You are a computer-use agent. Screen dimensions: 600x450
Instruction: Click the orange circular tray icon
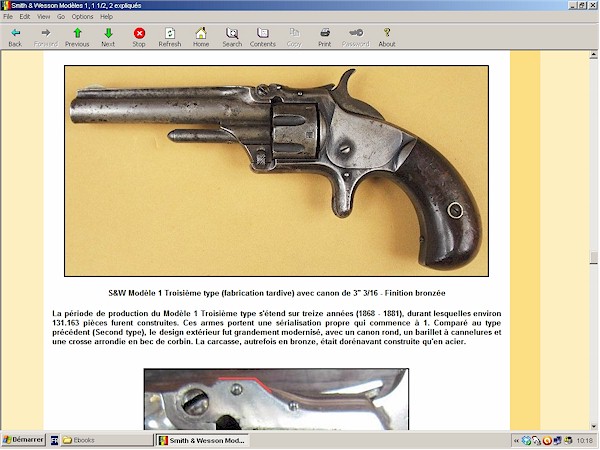pos(547,441)
